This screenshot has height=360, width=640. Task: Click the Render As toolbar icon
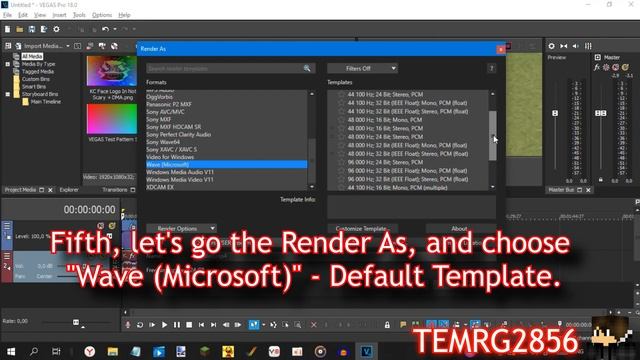tap(44, 29)
